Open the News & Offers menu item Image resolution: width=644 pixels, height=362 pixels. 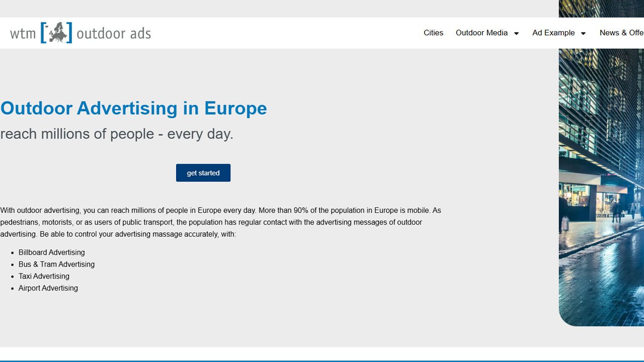(x=622, y=33)
